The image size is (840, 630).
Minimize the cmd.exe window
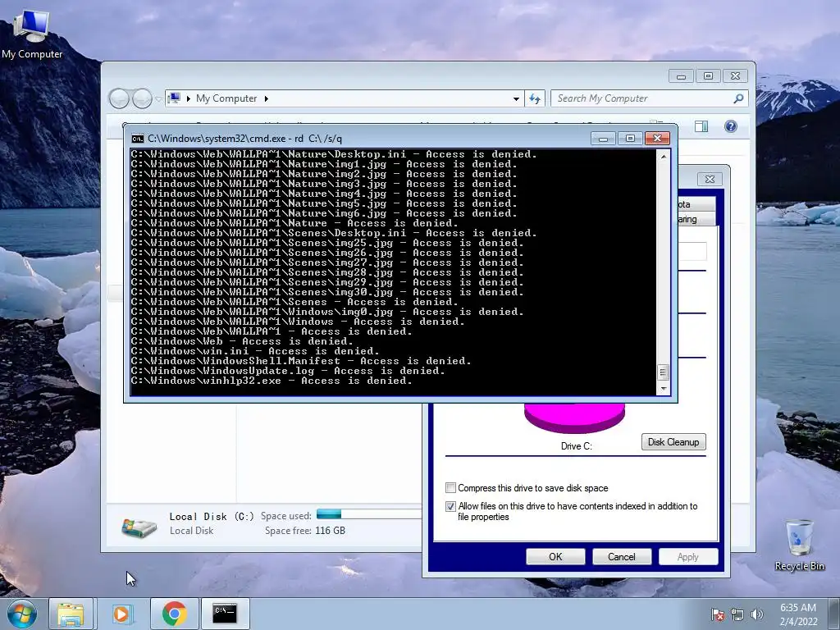click(603, 139)
